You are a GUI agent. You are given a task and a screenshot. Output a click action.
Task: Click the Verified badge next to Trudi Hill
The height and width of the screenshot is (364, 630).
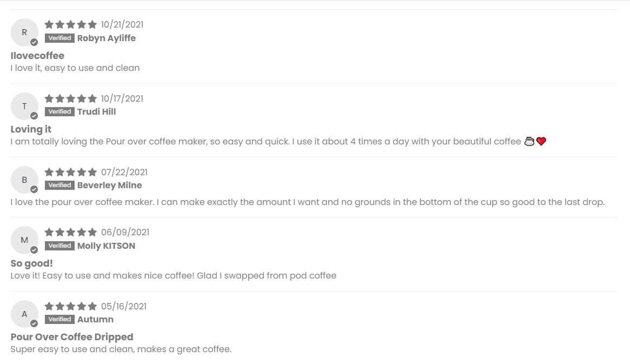(x=59, y=111)
